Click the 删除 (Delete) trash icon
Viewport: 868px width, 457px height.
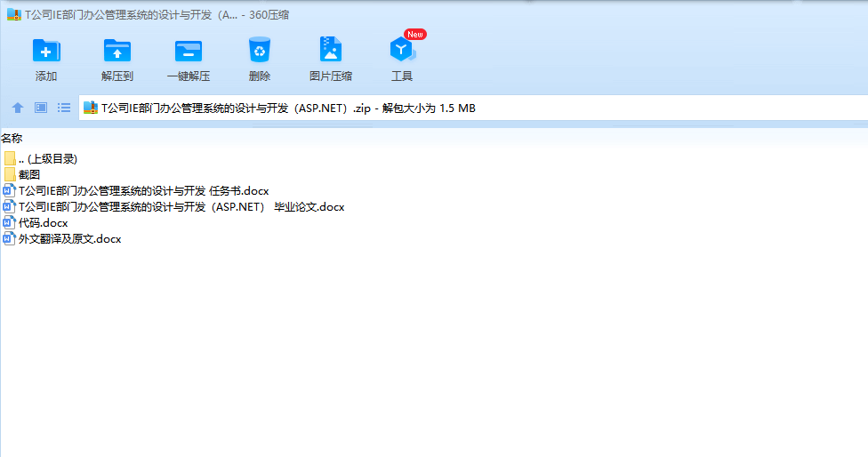[x=259, y=50]
